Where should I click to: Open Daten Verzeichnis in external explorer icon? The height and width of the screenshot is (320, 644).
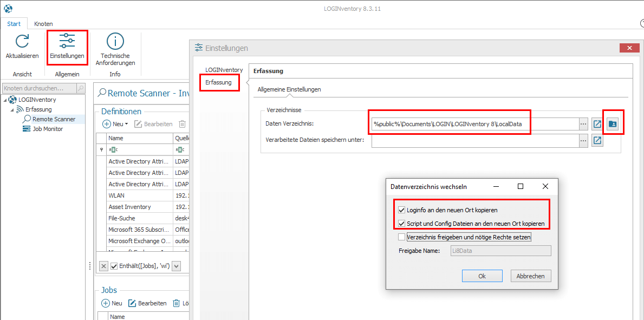tap(597, 123)
